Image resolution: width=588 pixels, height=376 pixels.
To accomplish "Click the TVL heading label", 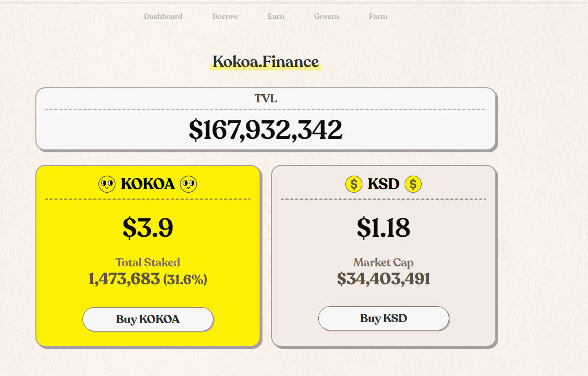I will [265, 98].
